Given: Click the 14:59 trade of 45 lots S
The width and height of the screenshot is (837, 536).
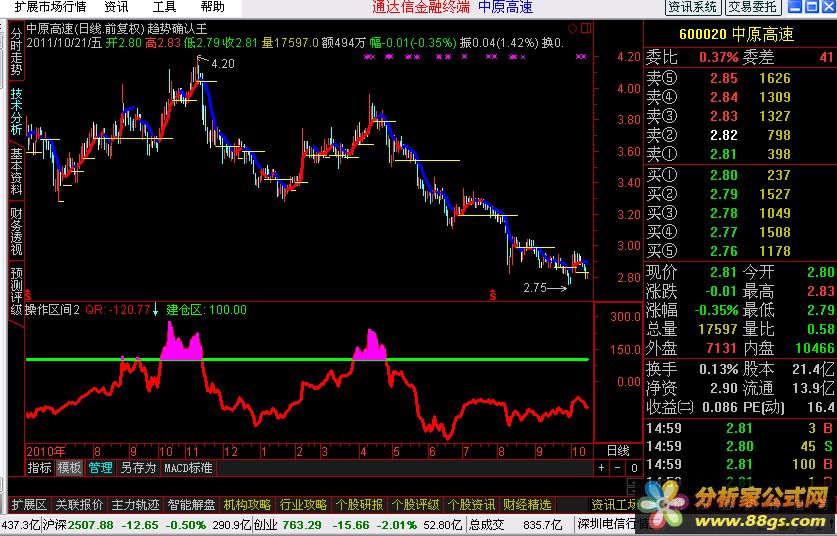Looking at the screenshot, I should tap(740, 446).
